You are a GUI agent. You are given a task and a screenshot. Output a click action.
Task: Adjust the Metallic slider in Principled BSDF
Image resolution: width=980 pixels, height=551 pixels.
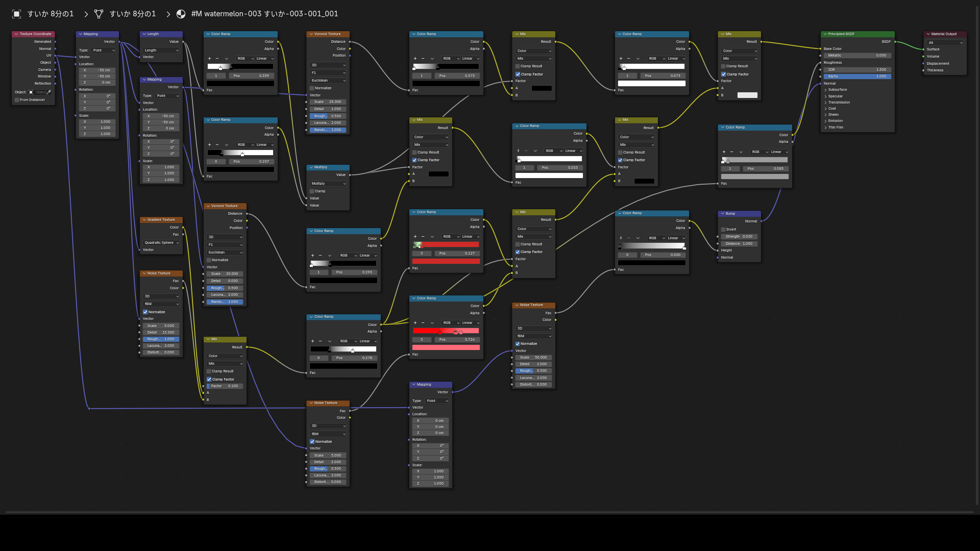pyautogui.click(x=857, y=56)
